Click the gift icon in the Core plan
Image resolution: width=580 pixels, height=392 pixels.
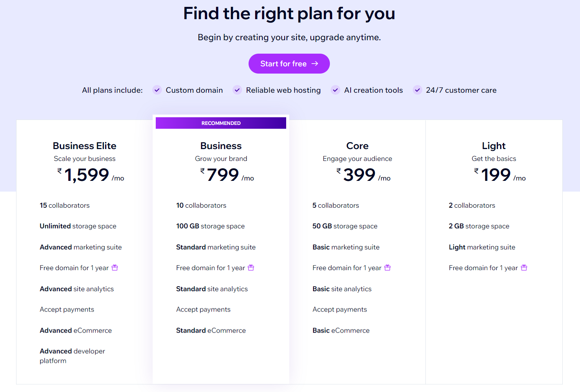click(387, 267)
